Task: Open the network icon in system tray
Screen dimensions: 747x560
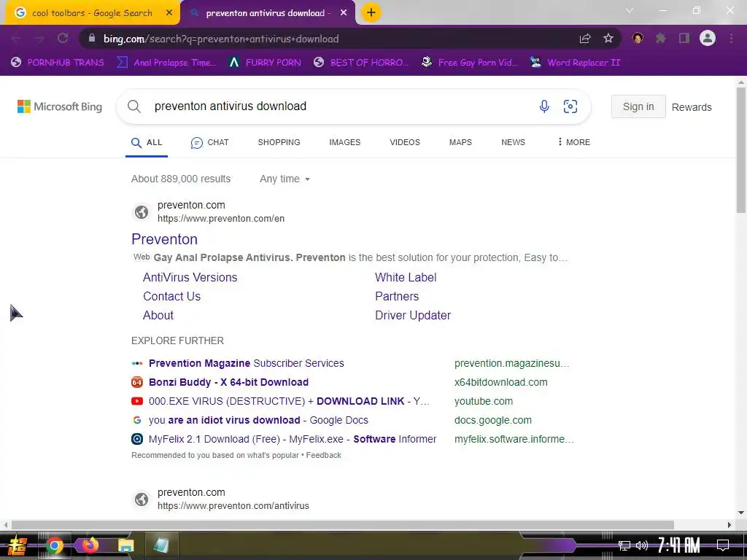Action: [624, 545]
